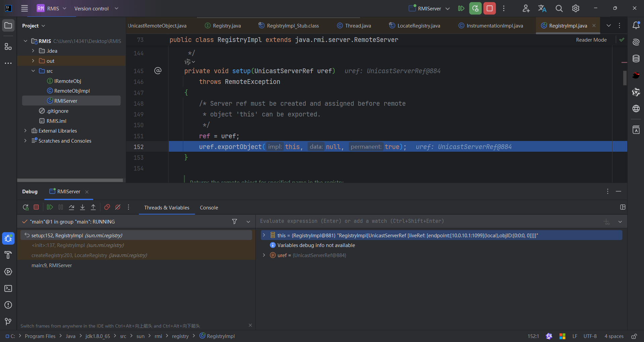Open the Project tool window icon
Image resolution: width=644 pixels, height=342 pixels.
tap(8, 26)
